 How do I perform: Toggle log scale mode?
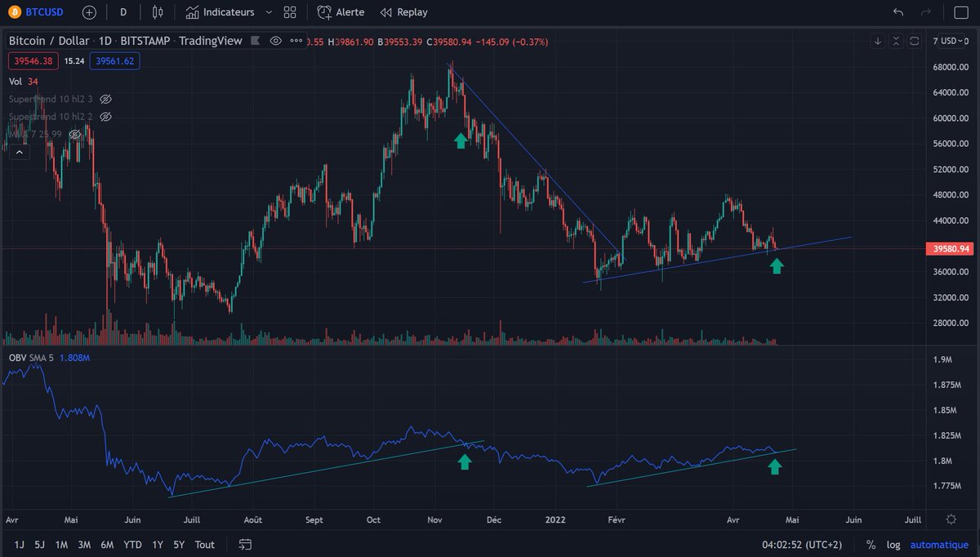click(893, 544)
